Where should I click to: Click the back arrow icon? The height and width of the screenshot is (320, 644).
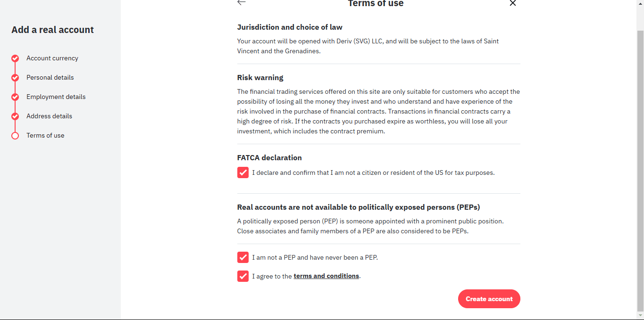point(242,2)
